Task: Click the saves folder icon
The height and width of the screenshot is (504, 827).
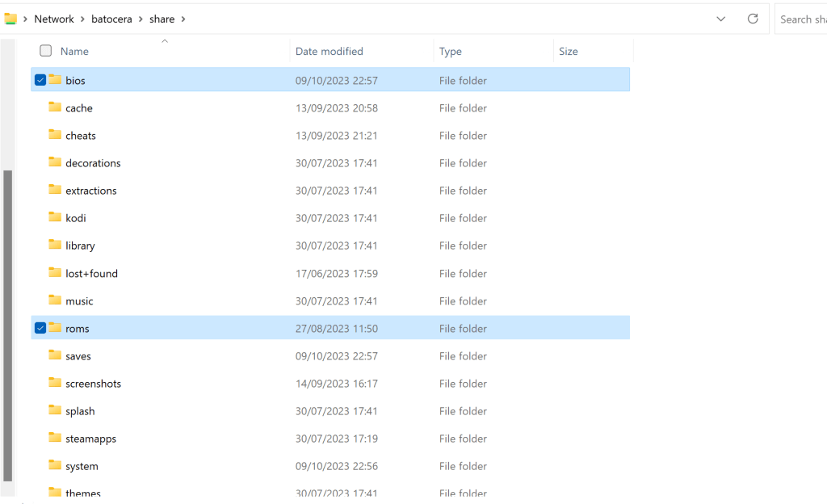Action: pyautogui.click(x=55, y=355)
